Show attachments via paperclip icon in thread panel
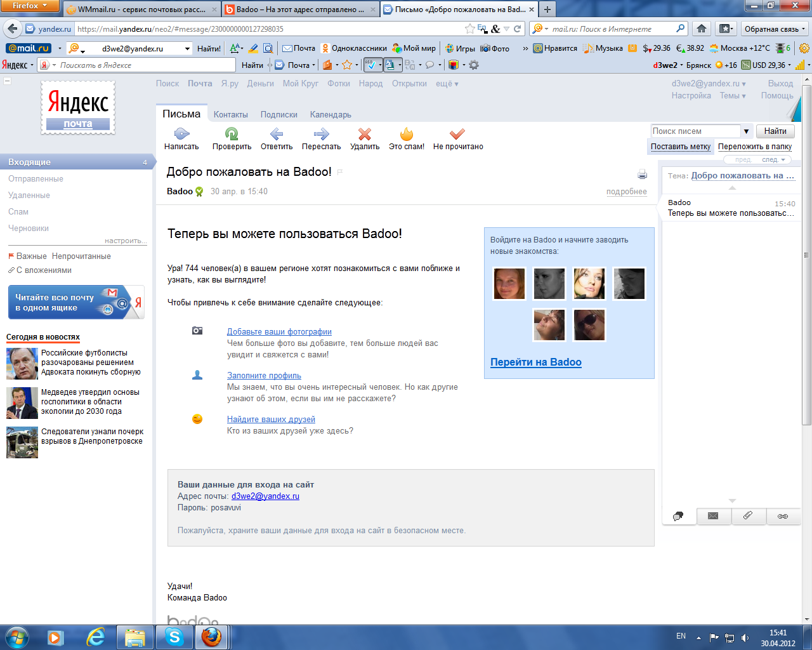The width and height of the screenshot is (812, 650). point(748,516)
